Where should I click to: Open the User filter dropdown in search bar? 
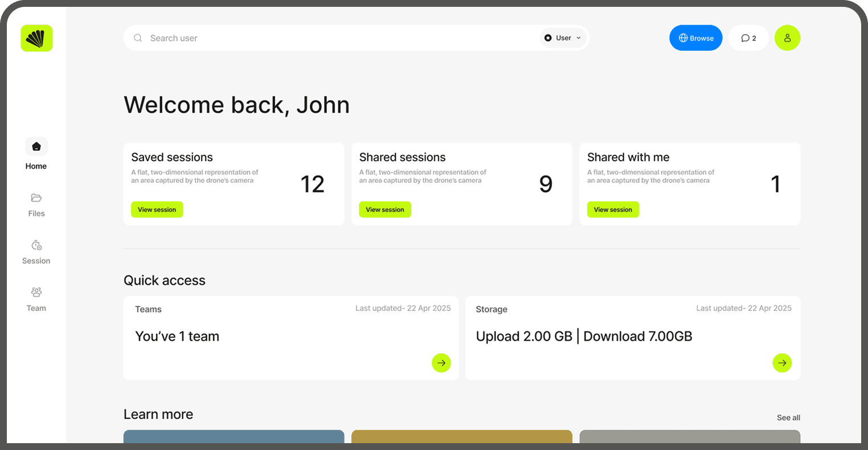563,38
